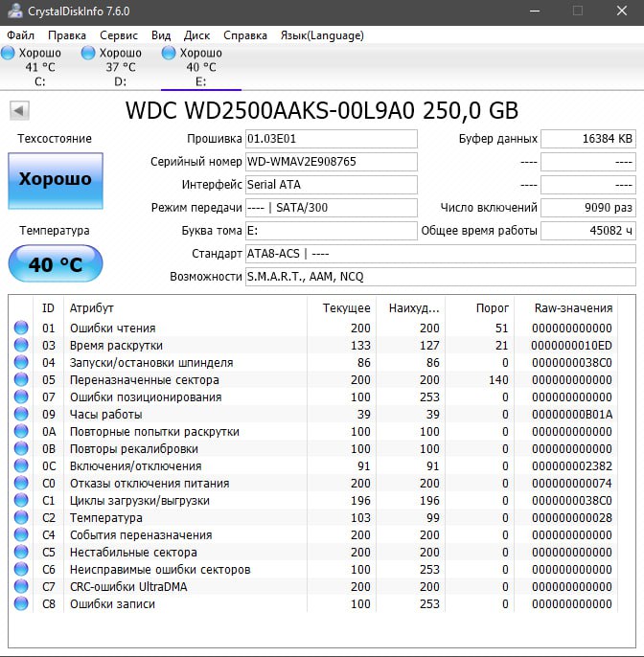Image resolution: width=644 pixels, height=657 pixels.
Task: Click status orb of C0 Отказы отключения питания
Action: pos(21,483)
